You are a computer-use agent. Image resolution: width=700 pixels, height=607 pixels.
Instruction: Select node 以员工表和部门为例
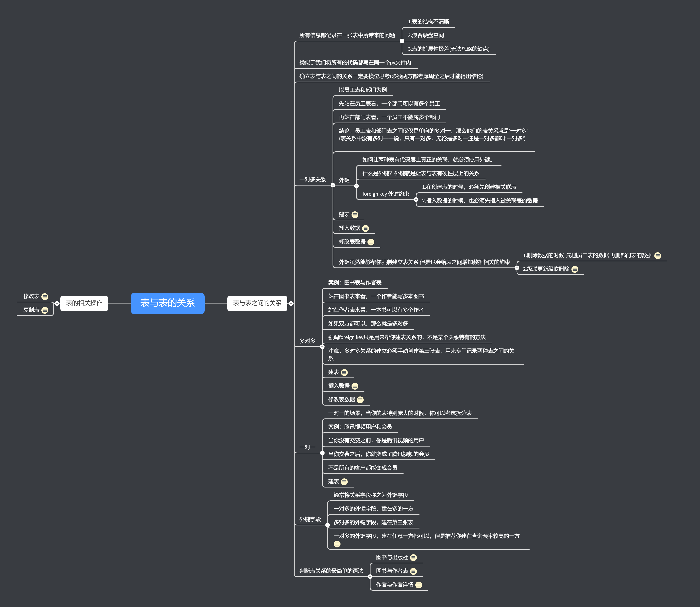pos(363,90)
